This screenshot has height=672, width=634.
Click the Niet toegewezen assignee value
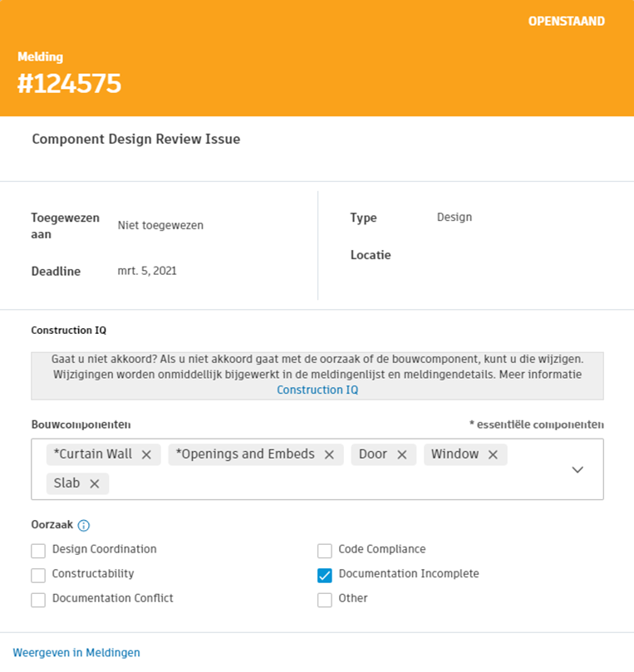[160, 225]
